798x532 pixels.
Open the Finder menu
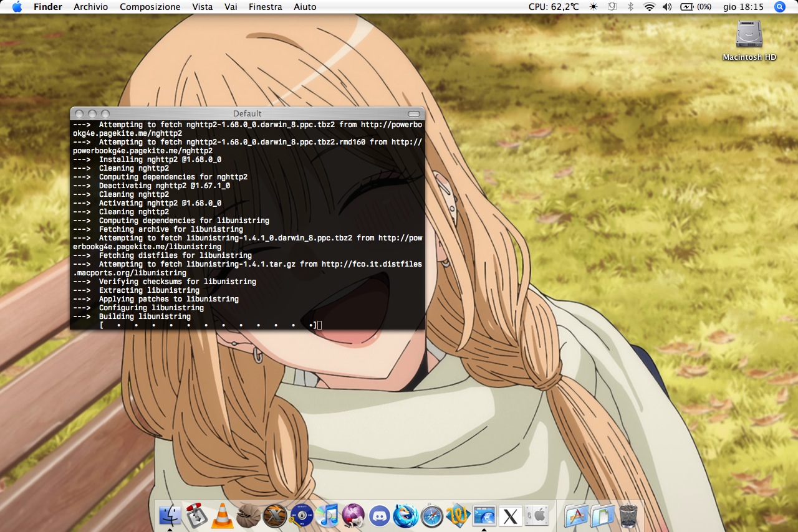(48, 7)
